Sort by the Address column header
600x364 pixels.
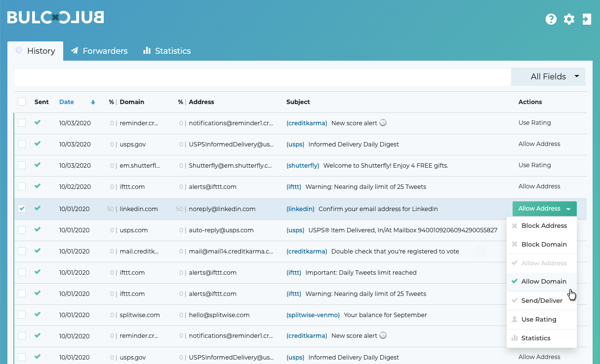(201, 102)
